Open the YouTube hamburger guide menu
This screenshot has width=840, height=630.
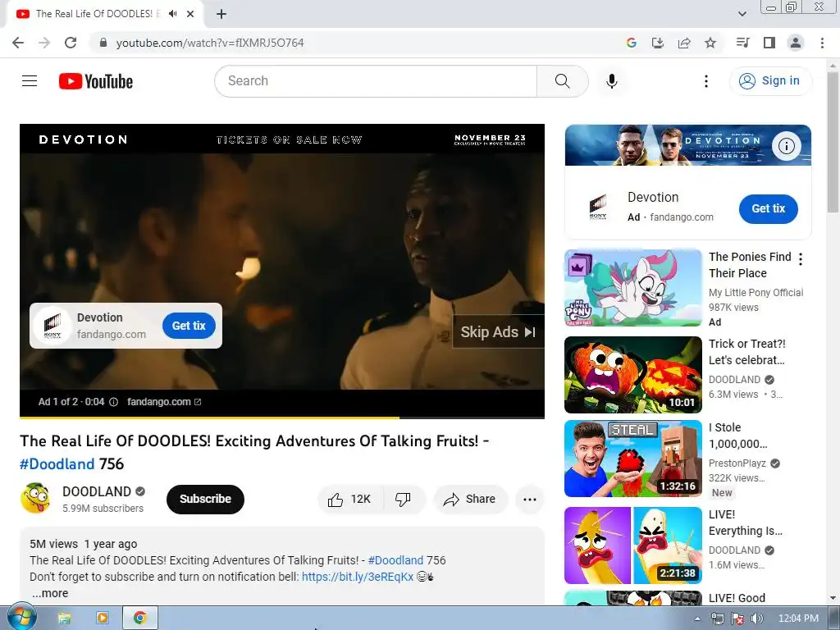tap(30, 81)
